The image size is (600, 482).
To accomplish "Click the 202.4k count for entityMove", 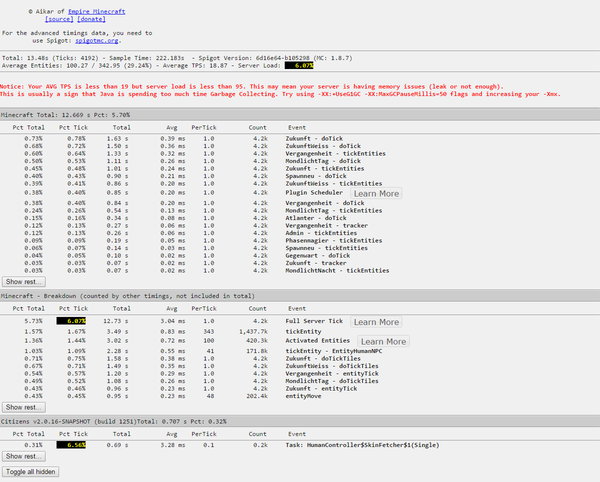I will coord(257,396).
